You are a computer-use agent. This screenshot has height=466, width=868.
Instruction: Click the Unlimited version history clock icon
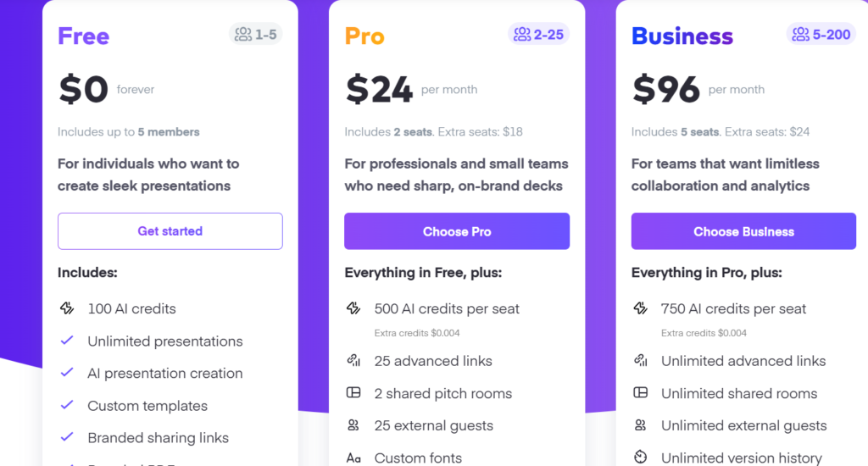(x=641, y=458)
